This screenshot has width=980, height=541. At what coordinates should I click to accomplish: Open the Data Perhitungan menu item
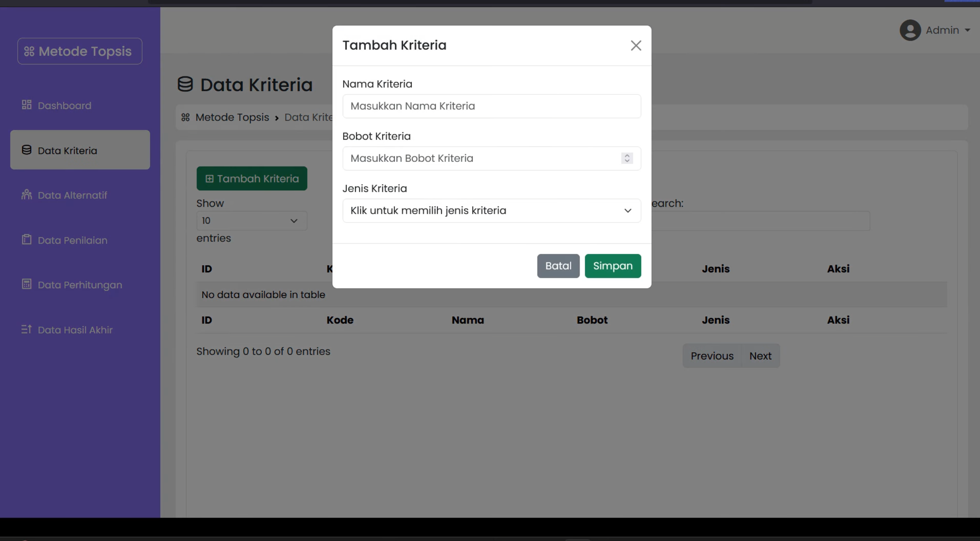point(80,285)
